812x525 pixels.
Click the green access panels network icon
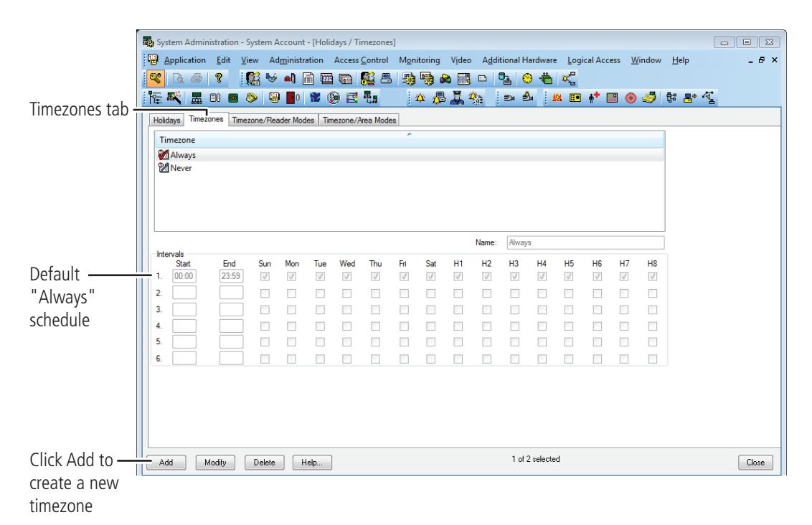197,98
